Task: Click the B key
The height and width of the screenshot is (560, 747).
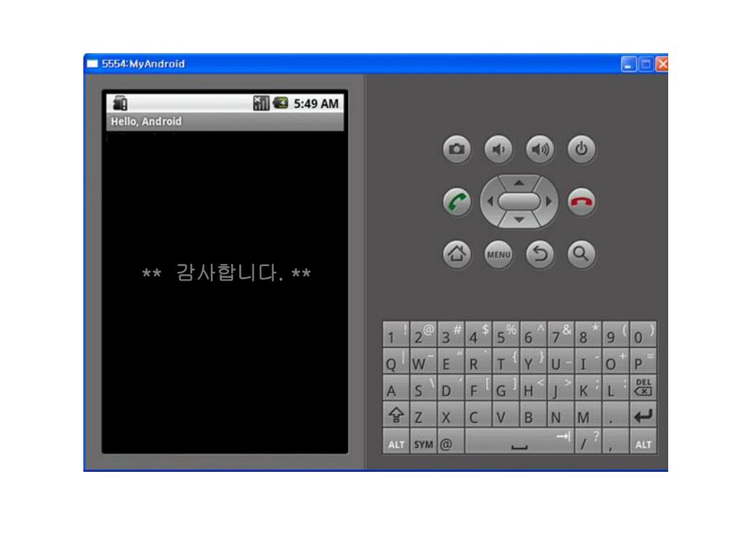Action: pyautogui.click(x=533, y=414)
